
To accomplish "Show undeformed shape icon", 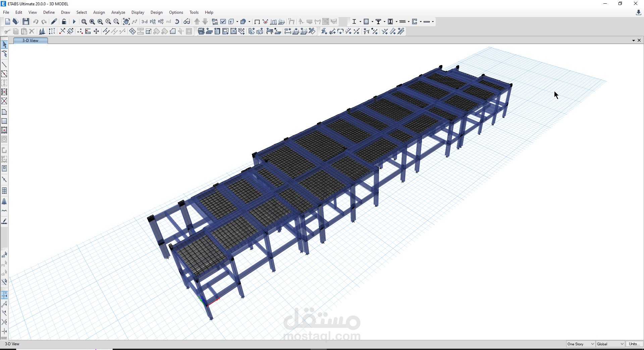I will point(257,21).
